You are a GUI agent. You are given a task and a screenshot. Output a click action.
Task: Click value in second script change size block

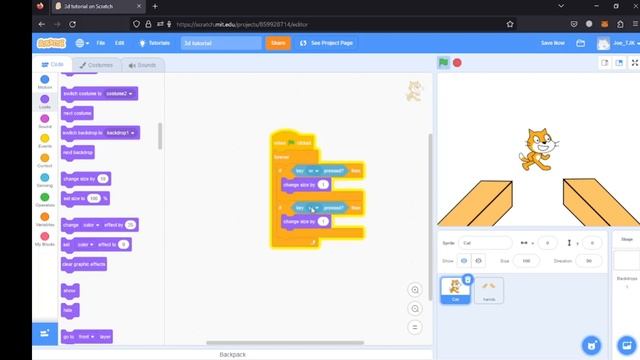323,221
